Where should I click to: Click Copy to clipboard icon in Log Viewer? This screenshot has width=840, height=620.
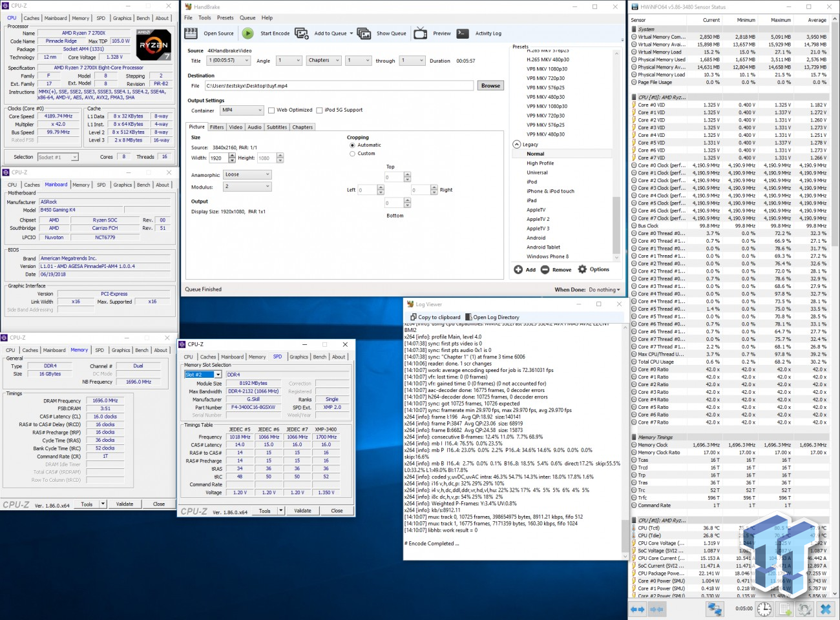coord(414,317)
